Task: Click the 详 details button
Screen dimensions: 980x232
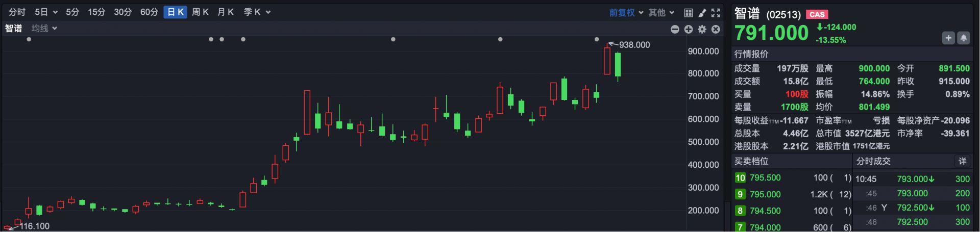Action: click(x=962, y=161)
